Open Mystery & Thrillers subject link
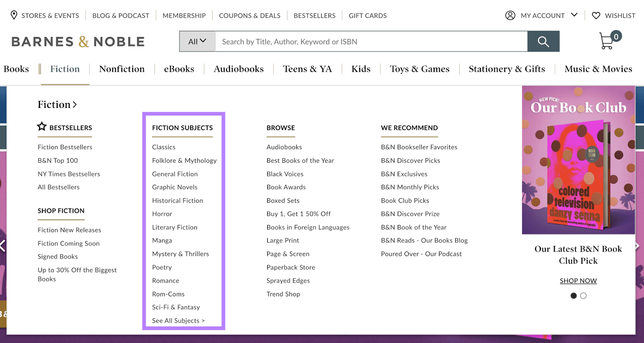644x343 pixels. [x=180, y=254]
